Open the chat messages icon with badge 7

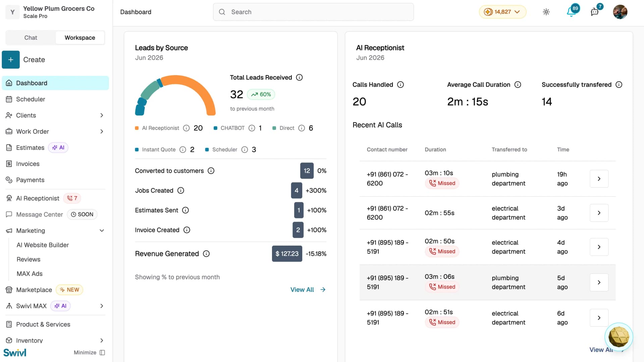click(x=595, y=12)
